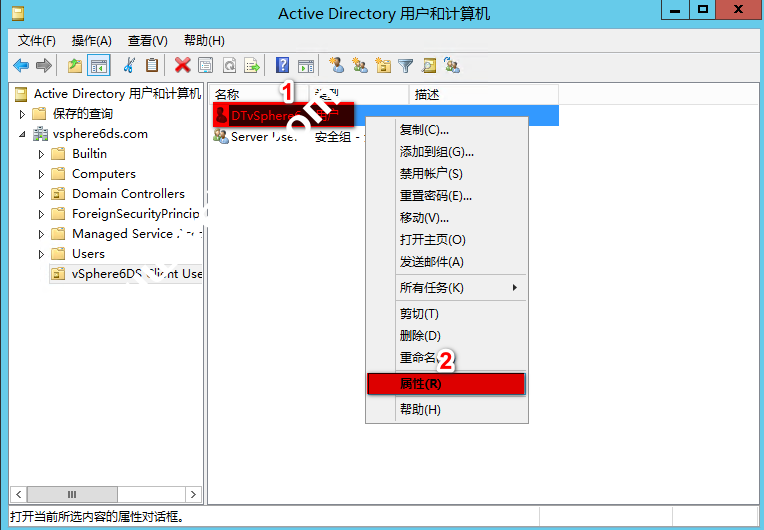Open Properties via the toolbar icon
764x530 pixels.
tap(206, 65)
